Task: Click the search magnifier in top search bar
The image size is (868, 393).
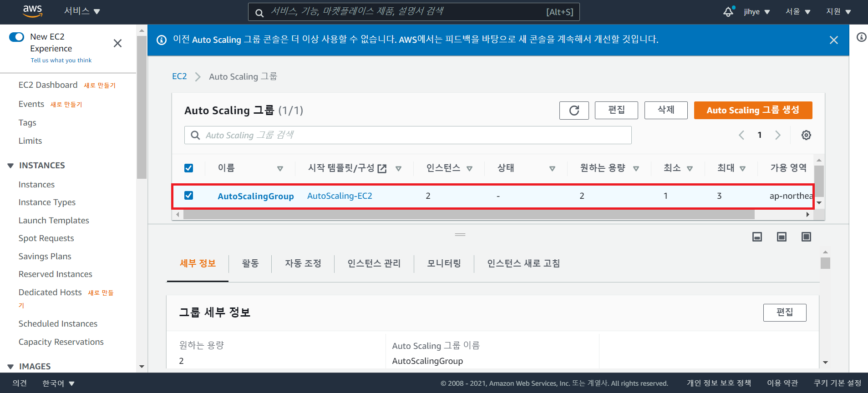Action: (x=259, y=13)
